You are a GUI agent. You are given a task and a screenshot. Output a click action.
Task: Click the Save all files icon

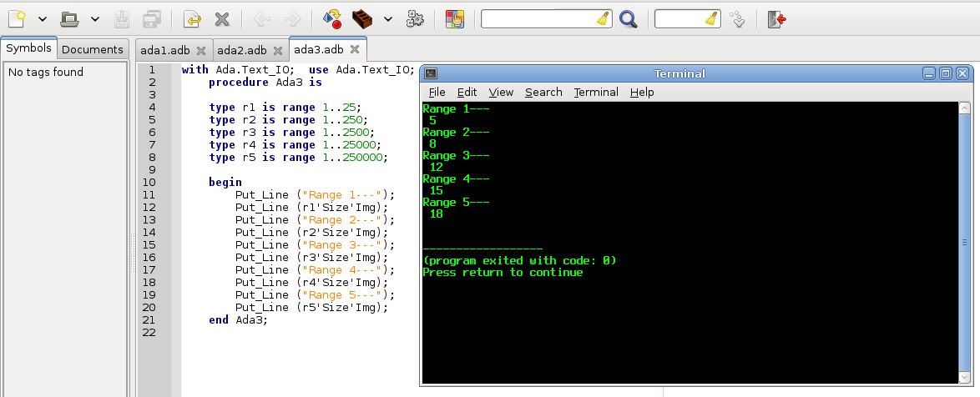pyautogui.click(x=152, y=18)
